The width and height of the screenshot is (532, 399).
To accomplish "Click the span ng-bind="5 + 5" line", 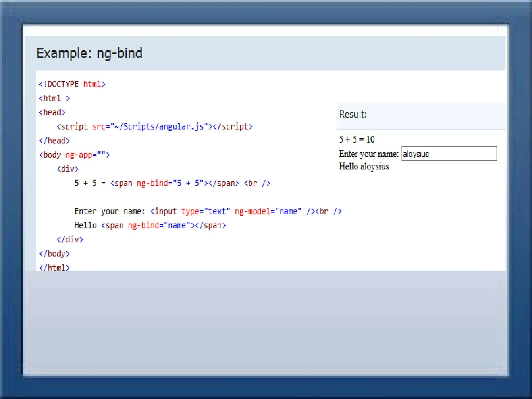I will click(x=172, y=183).
